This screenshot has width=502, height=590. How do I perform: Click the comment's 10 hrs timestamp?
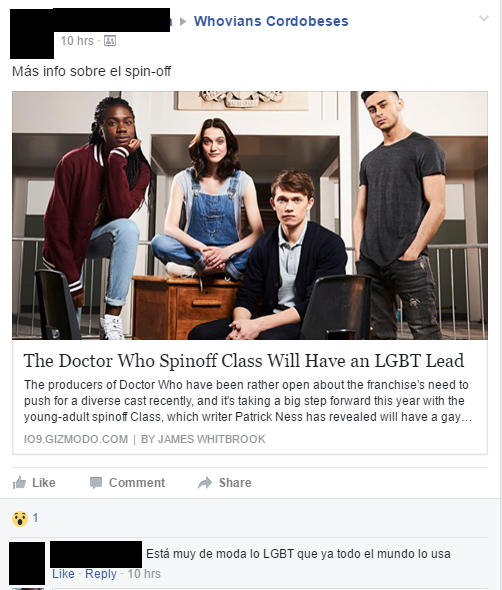pos(144,574)
